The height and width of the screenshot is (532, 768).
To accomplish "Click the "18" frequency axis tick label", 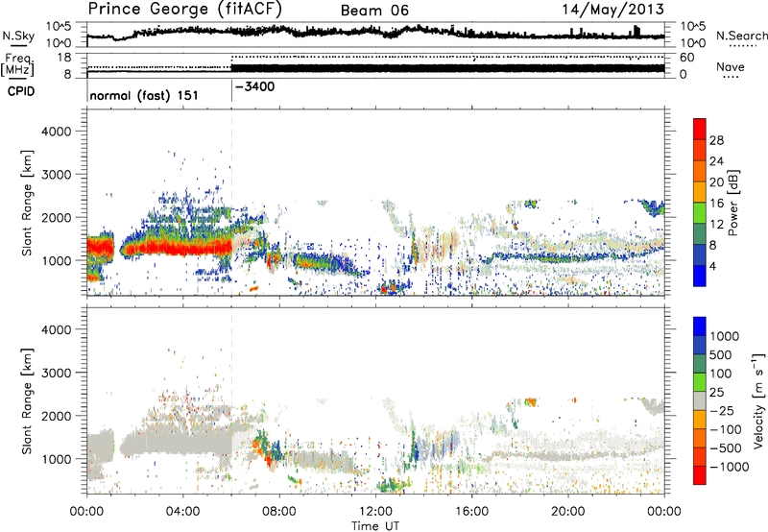I will (63, 58).
